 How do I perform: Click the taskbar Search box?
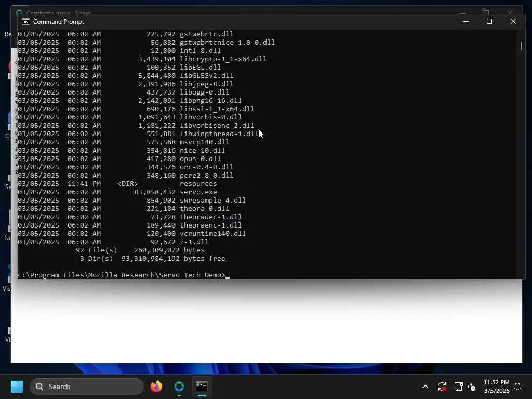click(x=87, y=387)
